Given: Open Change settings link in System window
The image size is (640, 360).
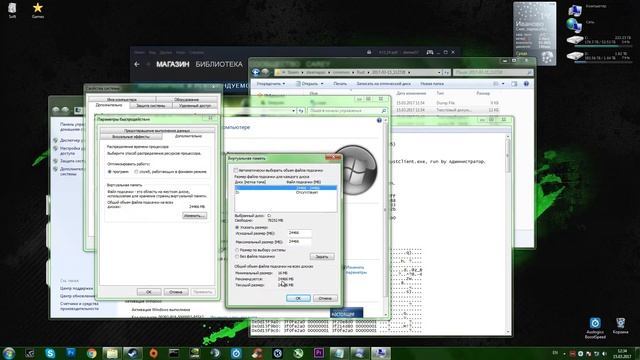Looking at the screenshot, I should 356,270.
